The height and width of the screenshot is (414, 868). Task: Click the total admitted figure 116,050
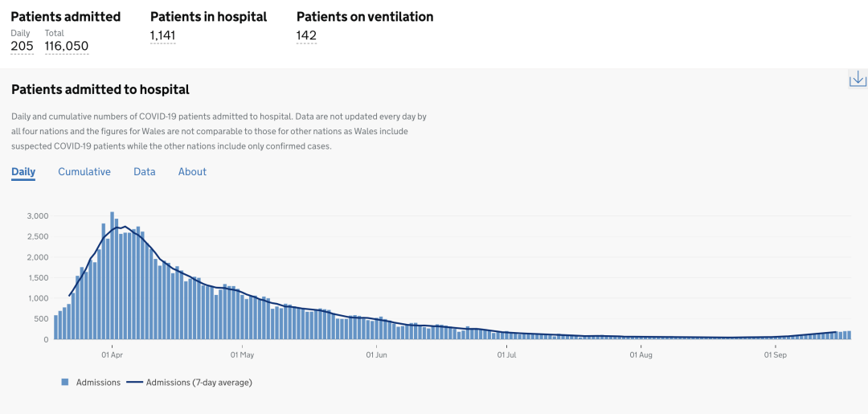pos(67,46)
